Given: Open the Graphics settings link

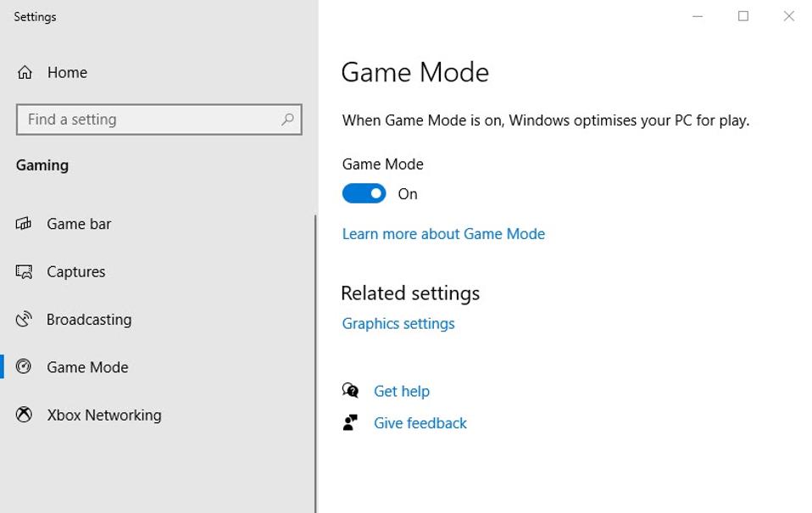Looking at the screenshot, I should click(398, 324).
